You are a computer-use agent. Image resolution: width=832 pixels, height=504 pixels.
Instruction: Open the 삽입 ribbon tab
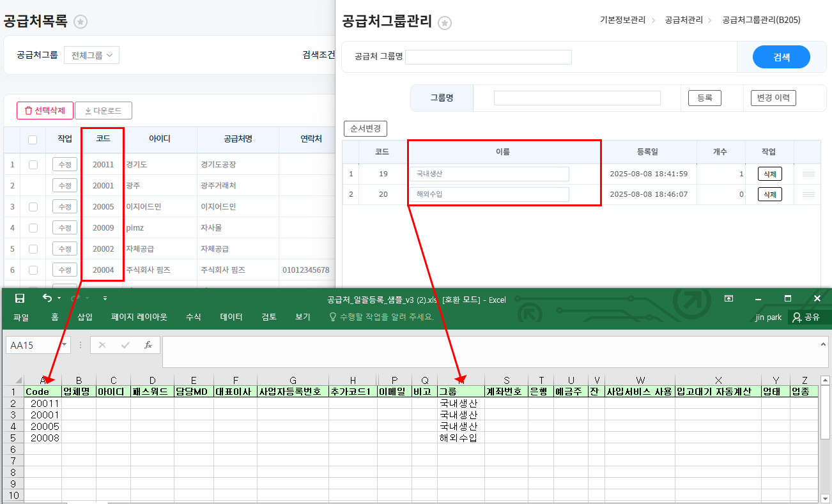tap(85, 317)
